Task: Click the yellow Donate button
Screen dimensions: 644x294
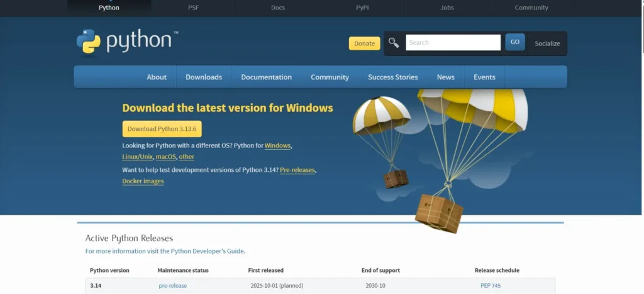Action: [365, 43]
